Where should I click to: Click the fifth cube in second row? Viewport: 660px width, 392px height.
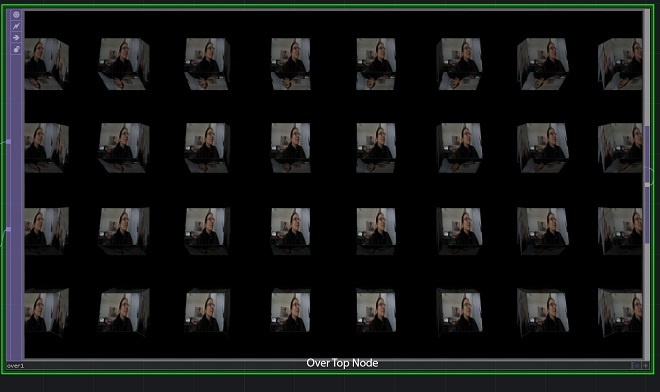(376, 148)
